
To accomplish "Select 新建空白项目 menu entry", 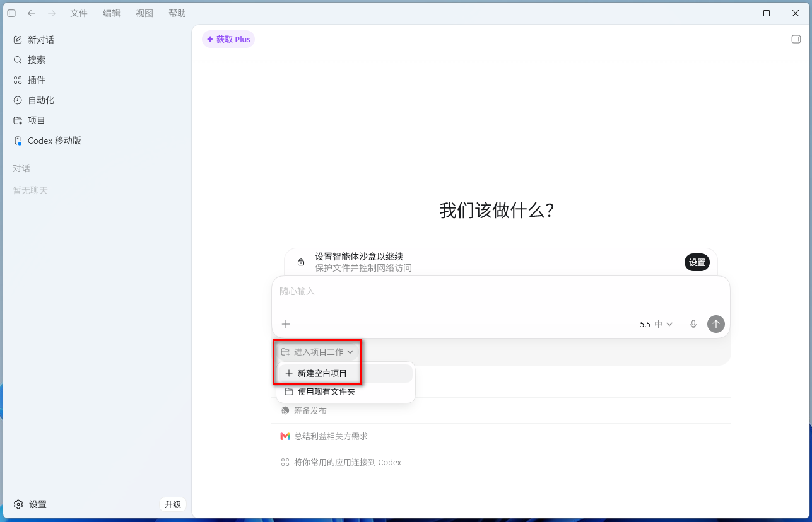I will coord(346,373).
